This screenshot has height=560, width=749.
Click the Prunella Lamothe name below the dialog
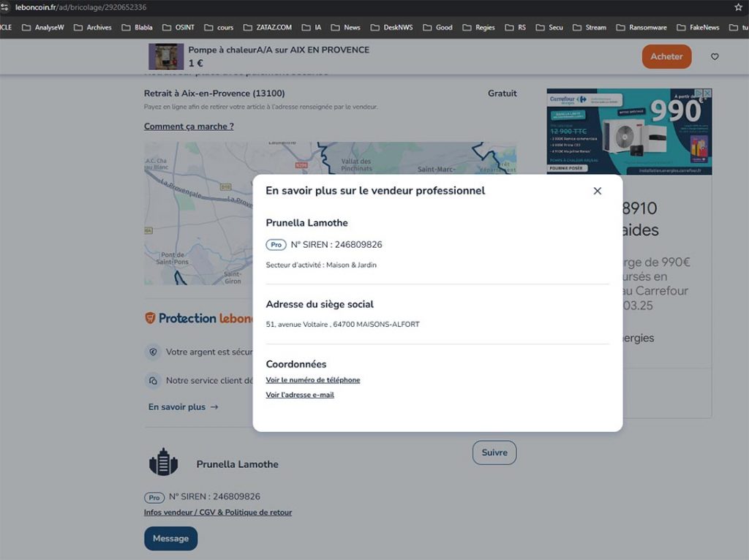click(238, 464)
